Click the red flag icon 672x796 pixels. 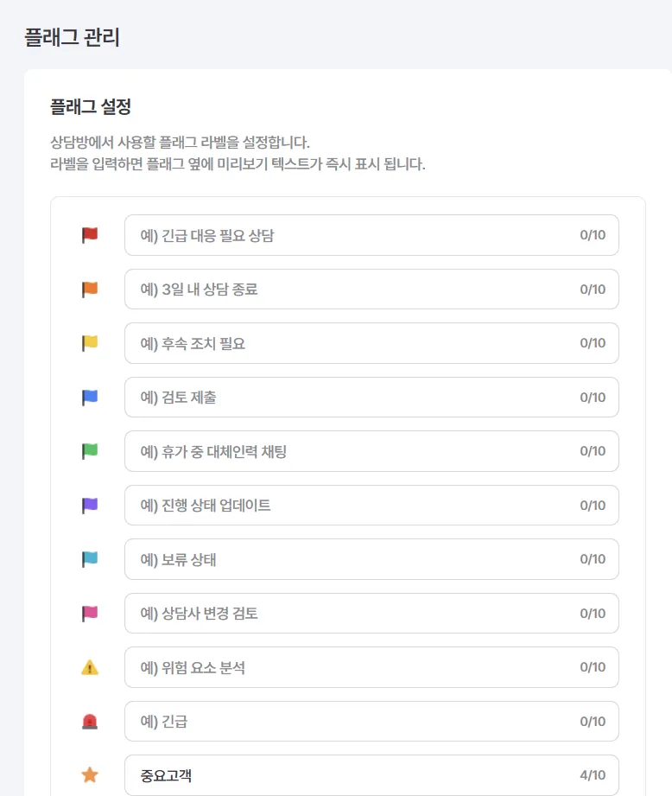point(90,235)
